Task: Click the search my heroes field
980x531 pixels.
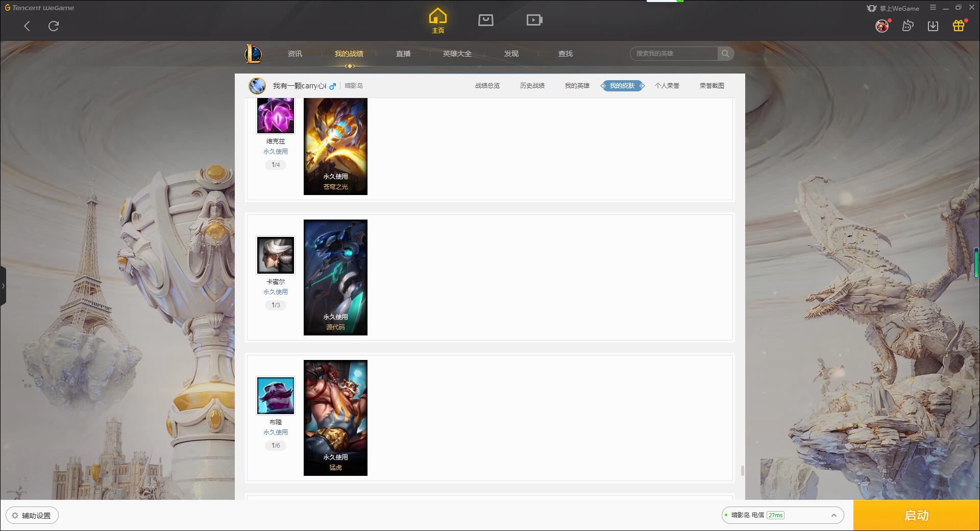Action: 674,54
